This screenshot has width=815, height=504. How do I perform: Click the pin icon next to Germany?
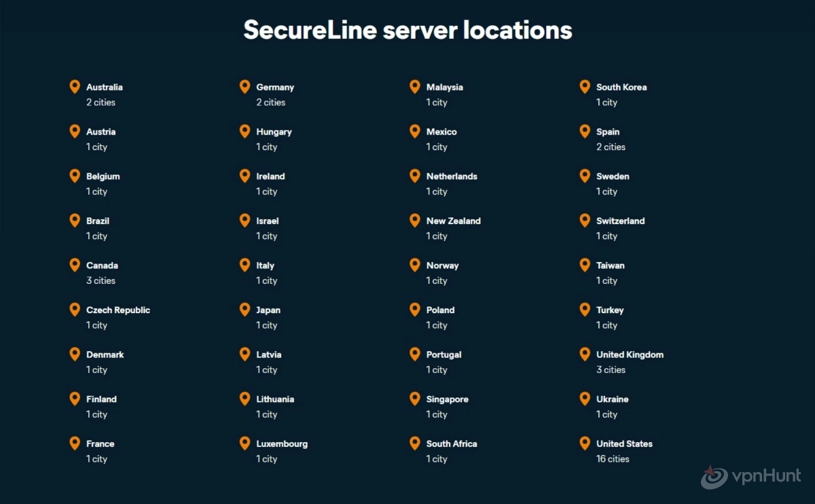pyautogui.click(x=244, y=87)
